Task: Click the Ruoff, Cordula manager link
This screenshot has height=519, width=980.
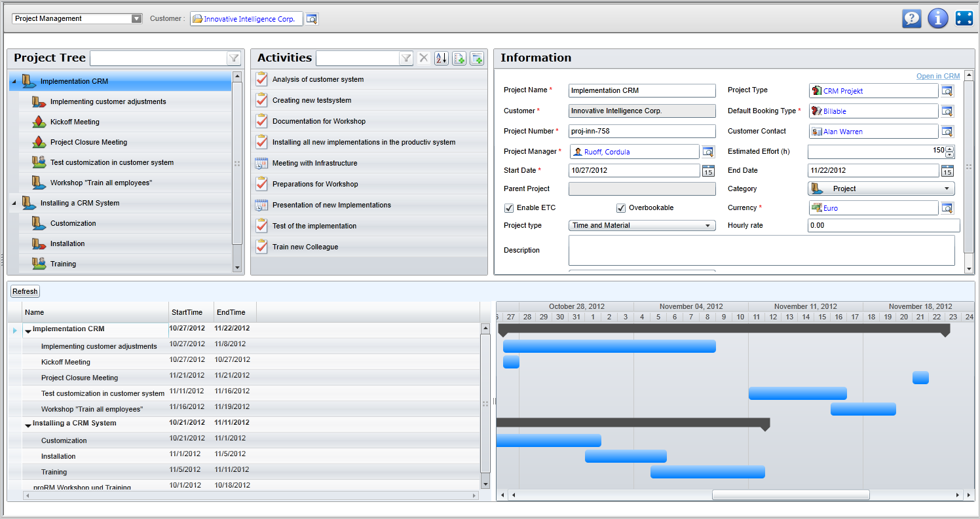Action: (607, 152)
